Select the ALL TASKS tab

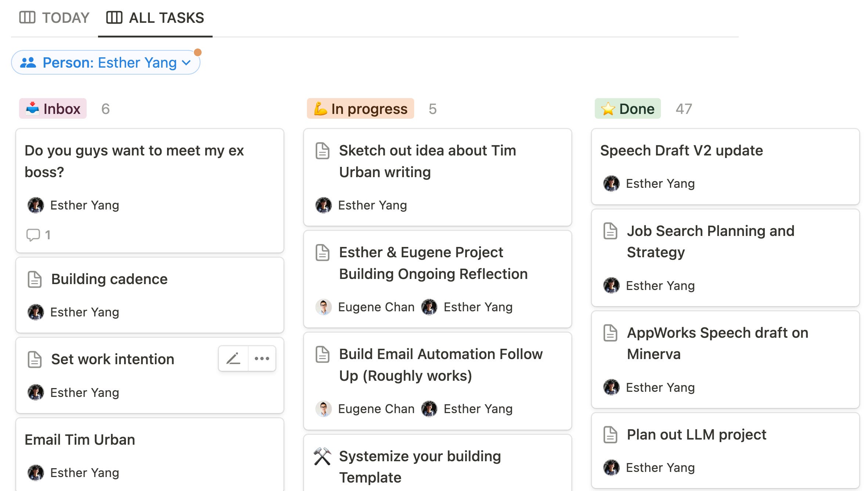click(166, 18)
